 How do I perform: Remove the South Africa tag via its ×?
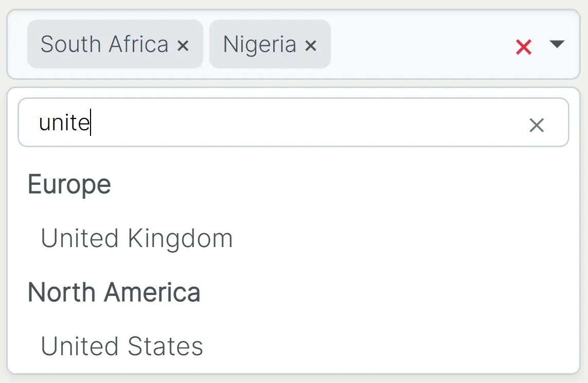[183, 46]
